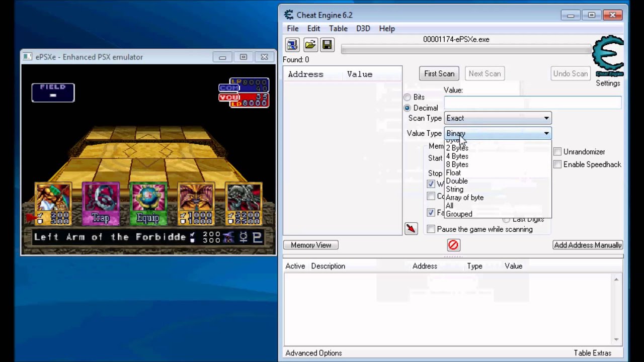Click the red arrow add-address icon
Screen dimensions: 644x362
pos(411,229)
